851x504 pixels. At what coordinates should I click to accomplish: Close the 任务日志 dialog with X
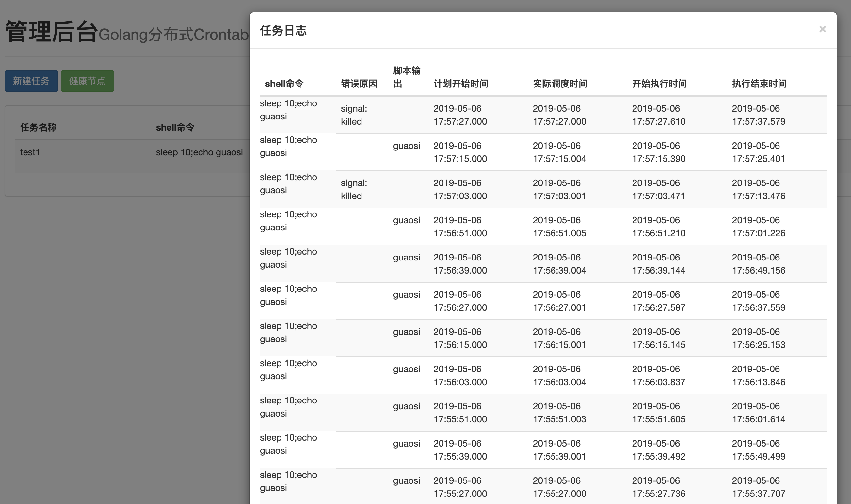[x=822, y=30]
